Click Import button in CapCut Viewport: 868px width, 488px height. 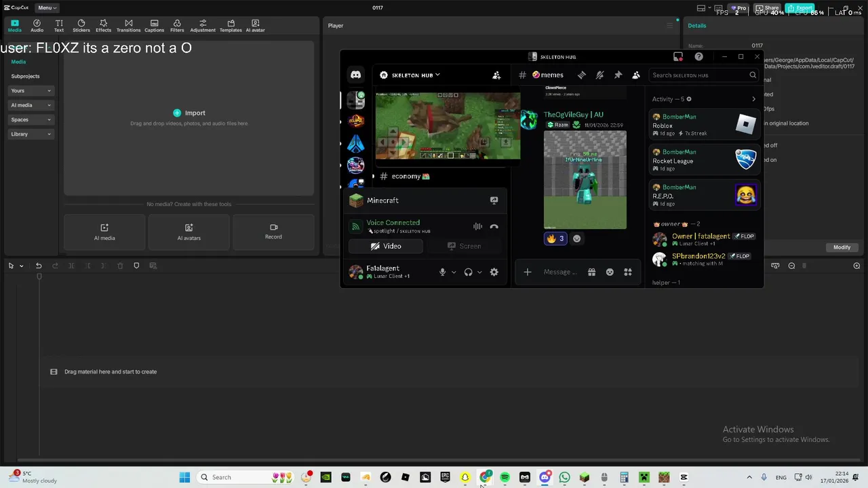[x=189, y=113]
